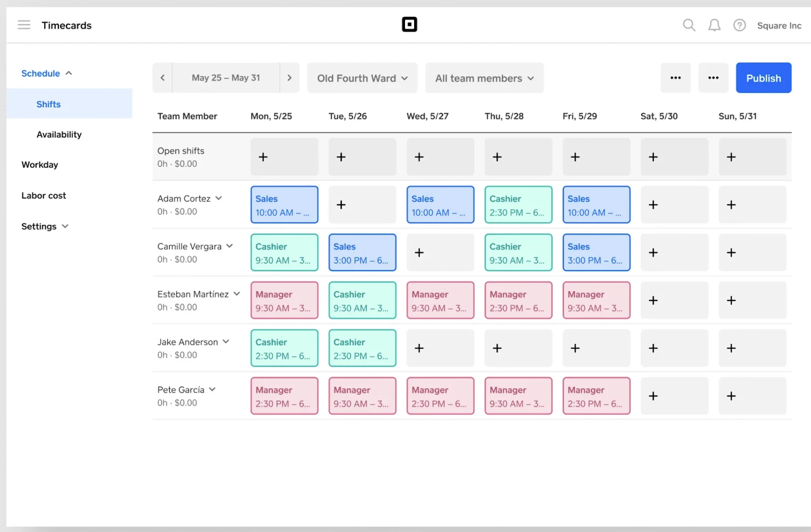The height and width of the screenshot is (532, 811).
Task: Open Labor cost in the sidebar
Action: [44, 196]
